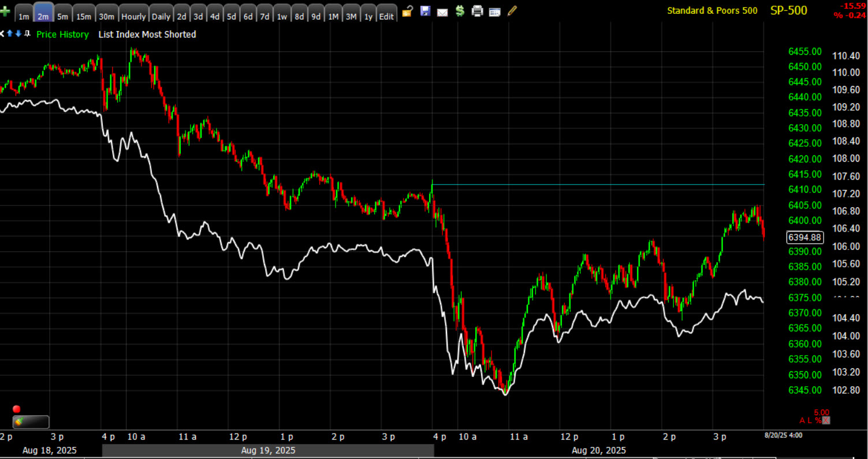Screen dimensions: 868x459
Task: Click the envelope email icon
Action: tap(442, 12)
